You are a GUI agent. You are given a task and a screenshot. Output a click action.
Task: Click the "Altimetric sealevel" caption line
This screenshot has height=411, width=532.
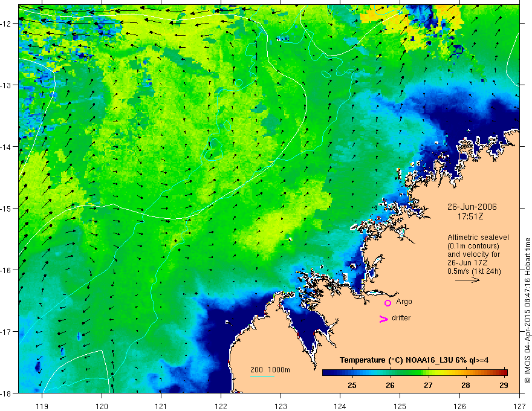478,238
